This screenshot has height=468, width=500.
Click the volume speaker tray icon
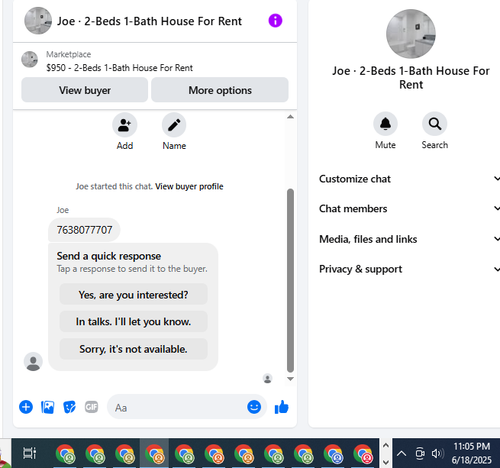[x=437, y=453]
